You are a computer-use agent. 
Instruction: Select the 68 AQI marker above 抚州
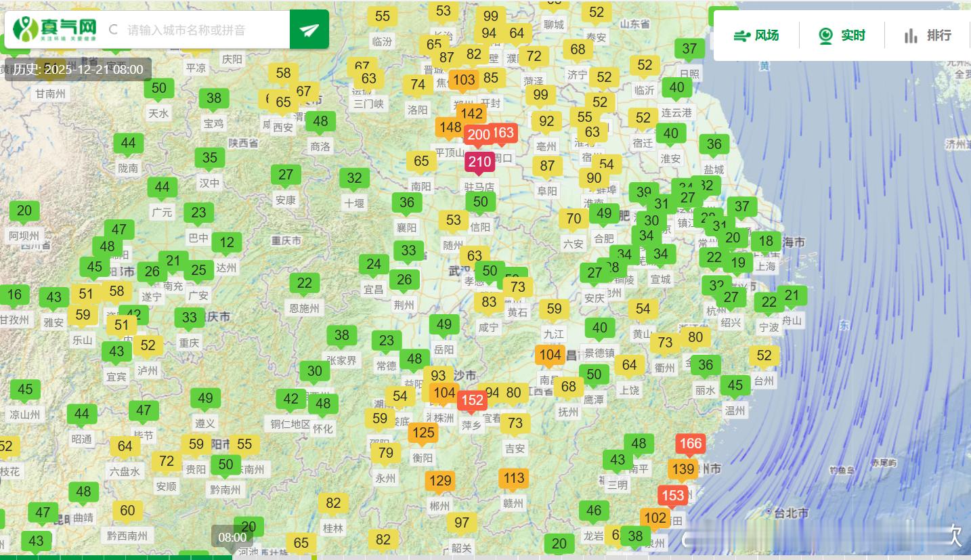(568, 387)
